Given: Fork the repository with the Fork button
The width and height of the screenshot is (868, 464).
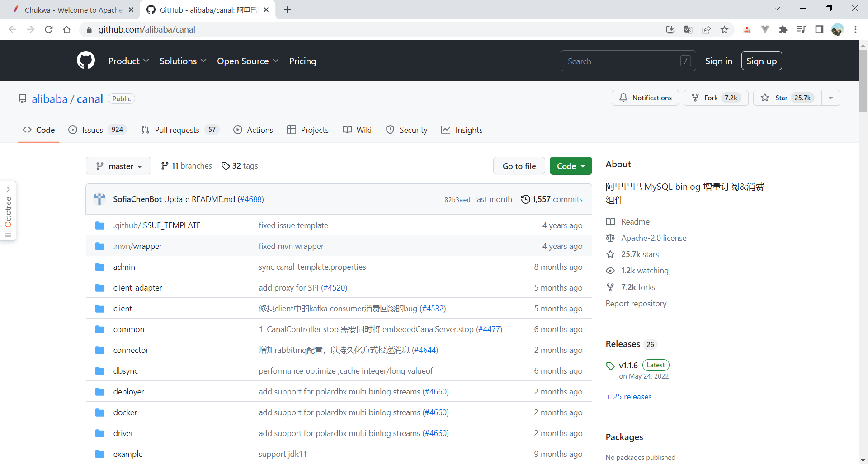Looking at the screenshot, I should point(716,98).
